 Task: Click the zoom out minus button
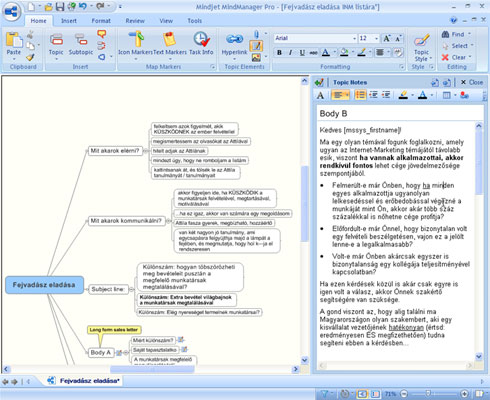coord(404,394)
